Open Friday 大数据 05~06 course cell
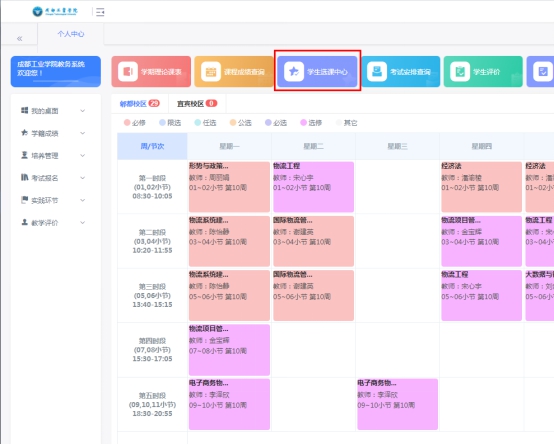The width and height of the screenshot is (554, 445). pyautogui.click(x=540, y=295)
